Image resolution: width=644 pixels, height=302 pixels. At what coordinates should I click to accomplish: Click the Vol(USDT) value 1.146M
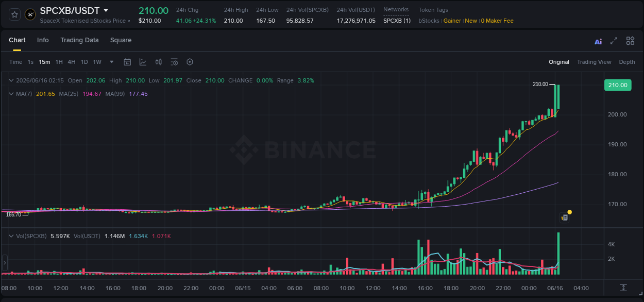coord(114,236)
